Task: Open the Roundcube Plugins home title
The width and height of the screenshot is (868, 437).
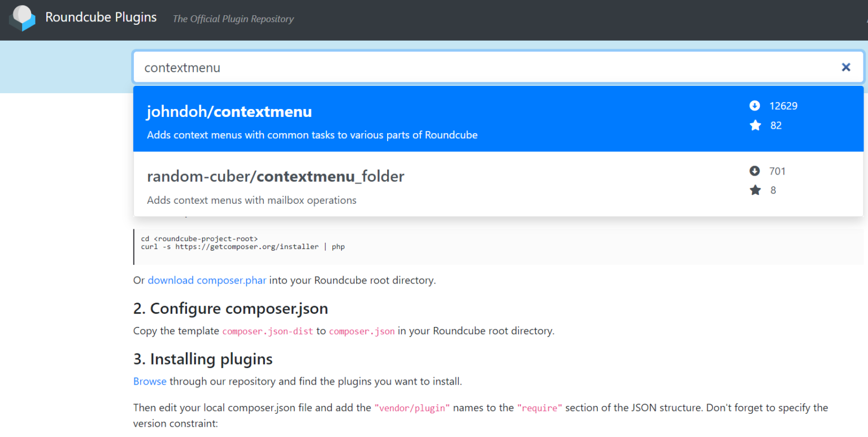Action: [101, 18]
